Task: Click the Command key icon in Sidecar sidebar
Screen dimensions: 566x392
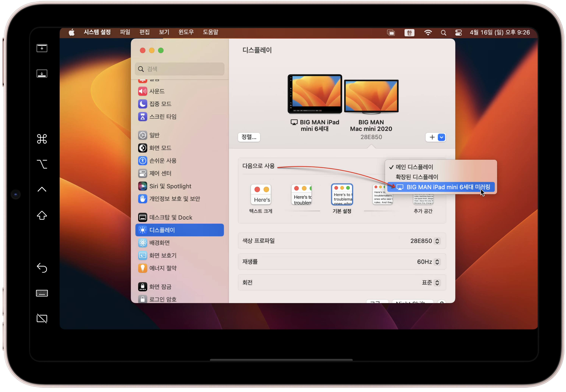Action: [x=42, y=139]
